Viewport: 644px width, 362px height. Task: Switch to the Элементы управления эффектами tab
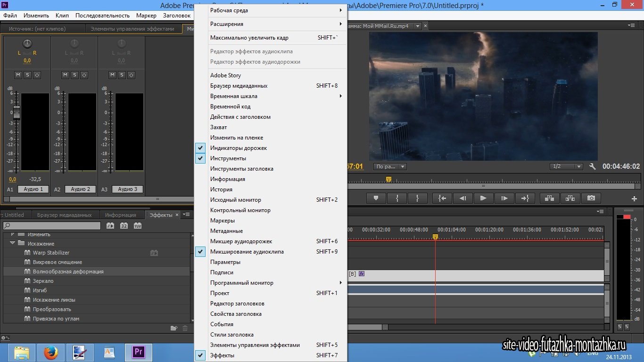click(132, 29)
